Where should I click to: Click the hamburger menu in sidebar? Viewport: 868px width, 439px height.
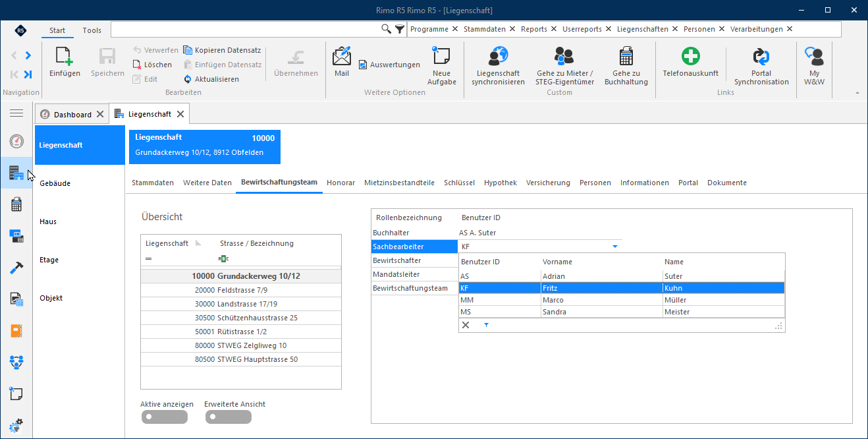(x=16, y=113)
